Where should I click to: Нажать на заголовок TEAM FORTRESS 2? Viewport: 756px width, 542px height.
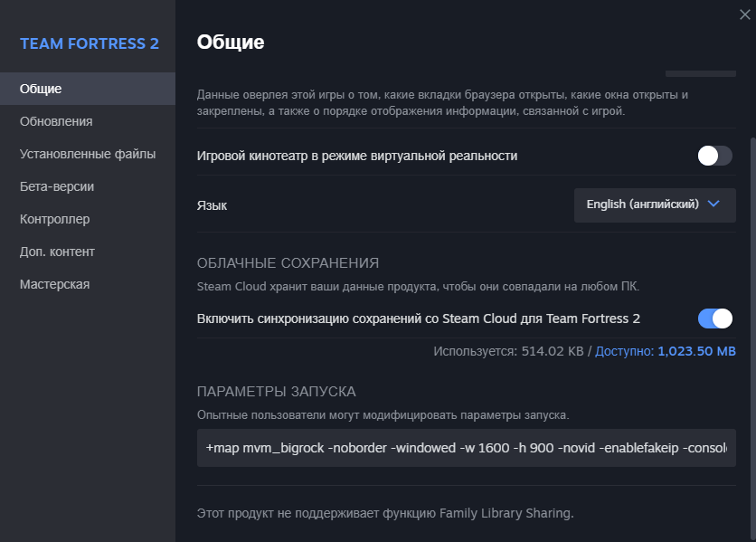90,41
